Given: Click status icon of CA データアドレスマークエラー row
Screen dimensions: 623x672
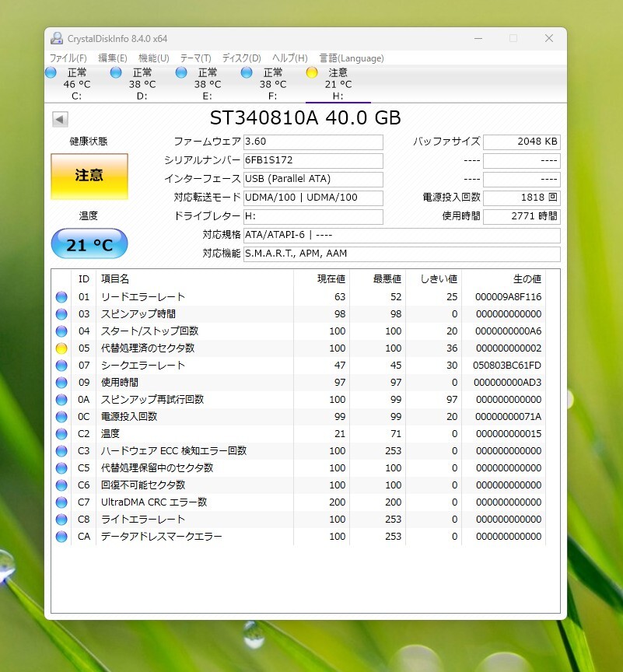Looking at the screenshot, I should pos(61,537).
